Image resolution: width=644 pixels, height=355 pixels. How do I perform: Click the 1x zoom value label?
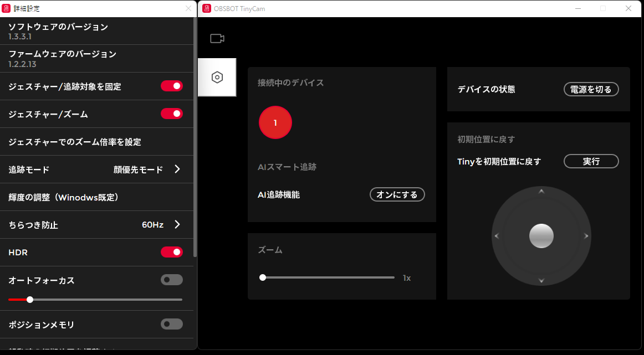[x=407, y=278]
